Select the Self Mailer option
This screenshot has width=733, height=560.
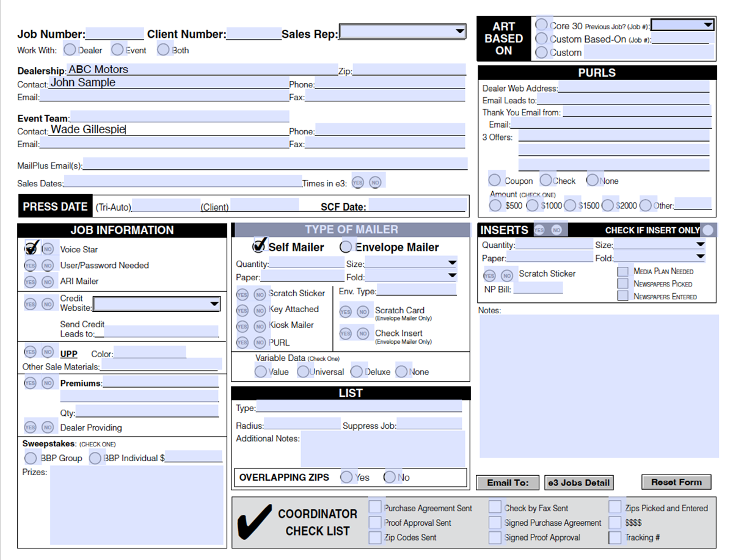(x=259, y=246)
